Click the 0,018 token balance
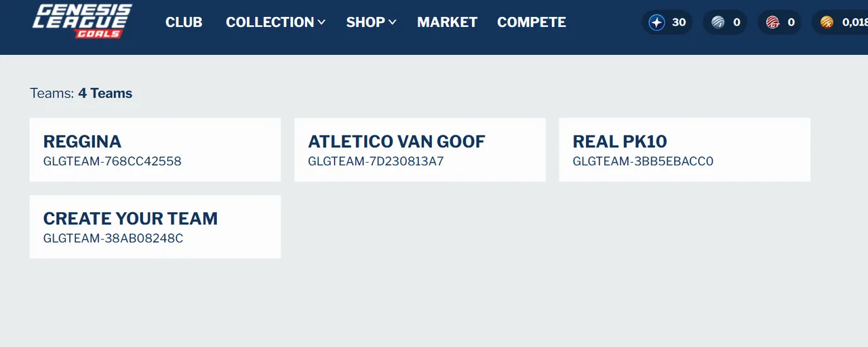The image size is (868, 347). (x=854, y=22)
